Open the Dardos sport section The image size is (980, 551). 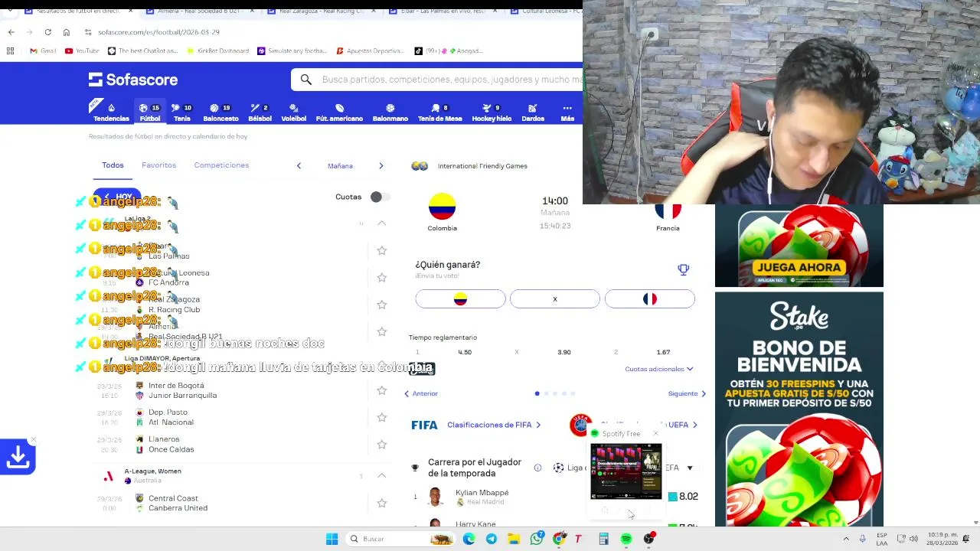pos(533,112)
